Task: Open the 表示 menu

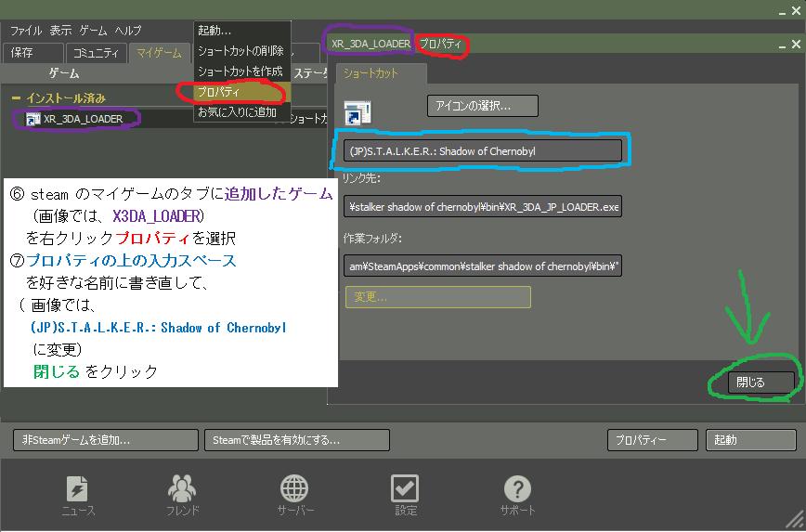Action: (60, 31)
